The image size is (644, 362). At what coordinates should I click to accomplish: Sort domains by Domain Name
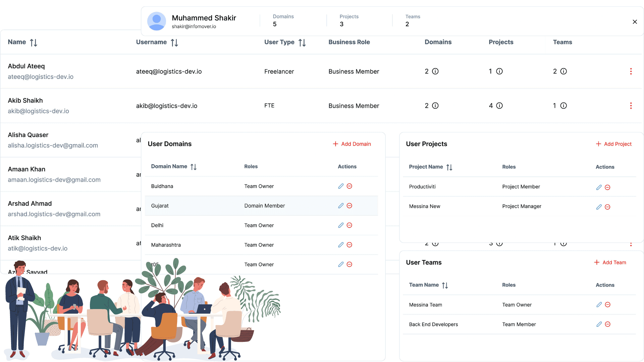[194, 167]
